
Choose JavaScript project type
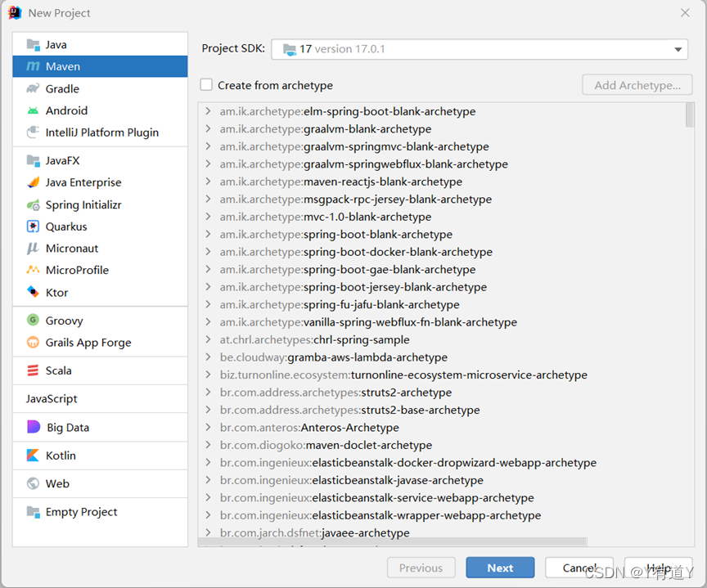(x=100, y=399)
